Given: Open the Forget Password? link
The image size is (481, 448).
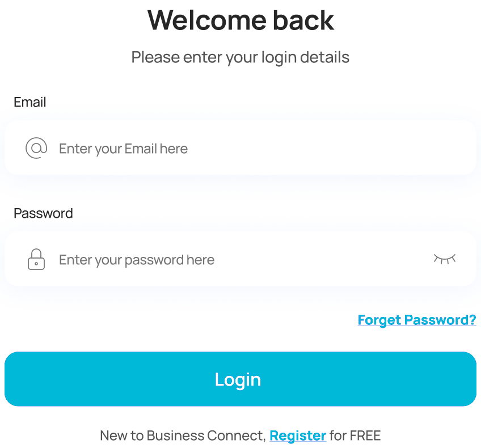Looking at the screenshot, I should tap(417, 320).
